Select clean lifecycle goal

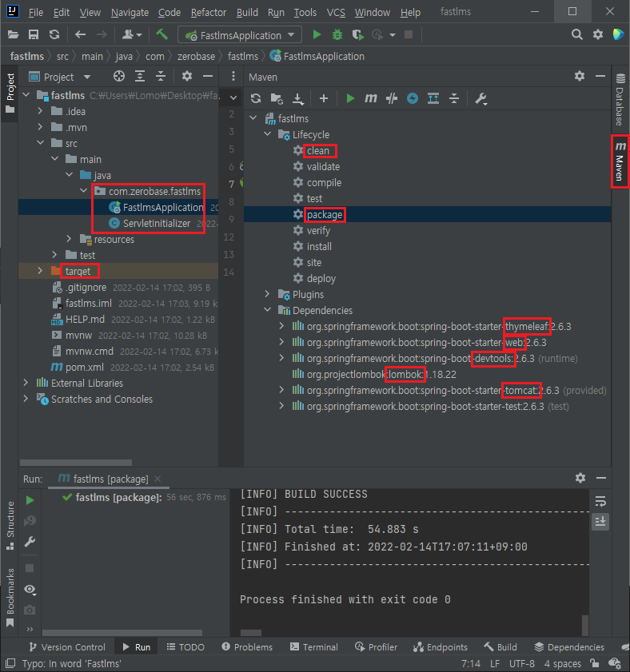click(x=317, y=151)
